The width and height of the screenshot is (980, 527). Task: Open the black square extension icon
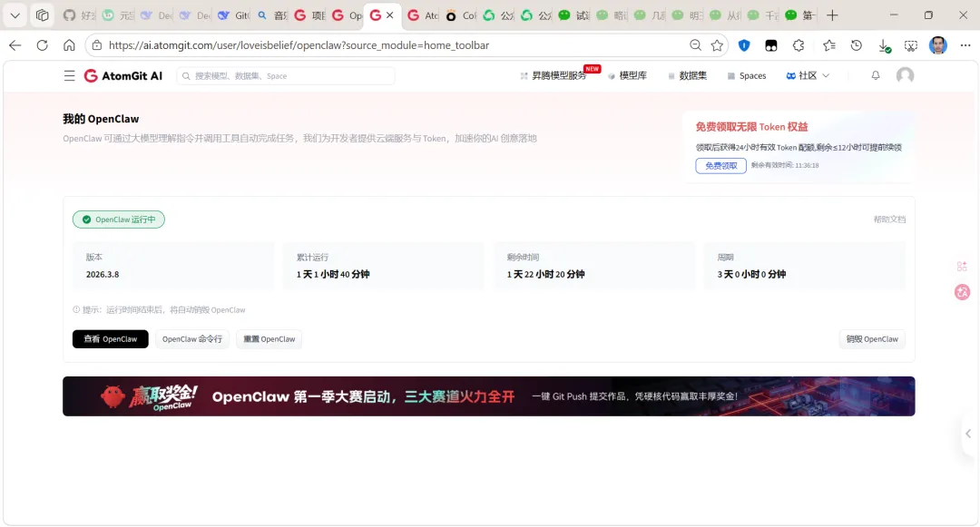point(771,45)
